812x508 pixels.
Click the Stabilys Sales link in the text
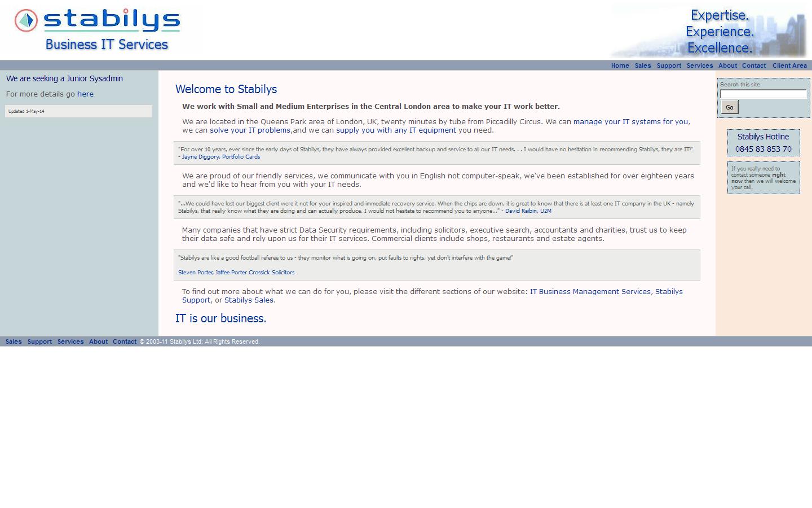pyautogui.click(x=249, y=300)
